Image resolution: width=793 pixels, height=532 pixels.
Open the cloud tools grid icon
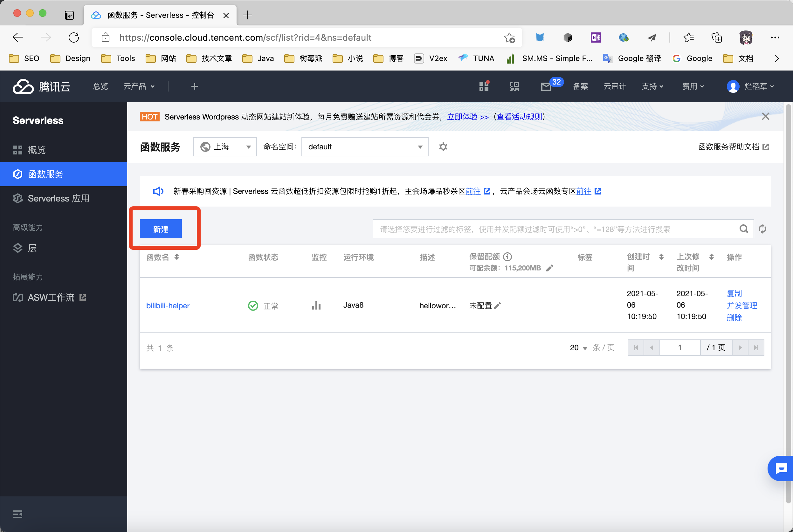coord(484,86)
